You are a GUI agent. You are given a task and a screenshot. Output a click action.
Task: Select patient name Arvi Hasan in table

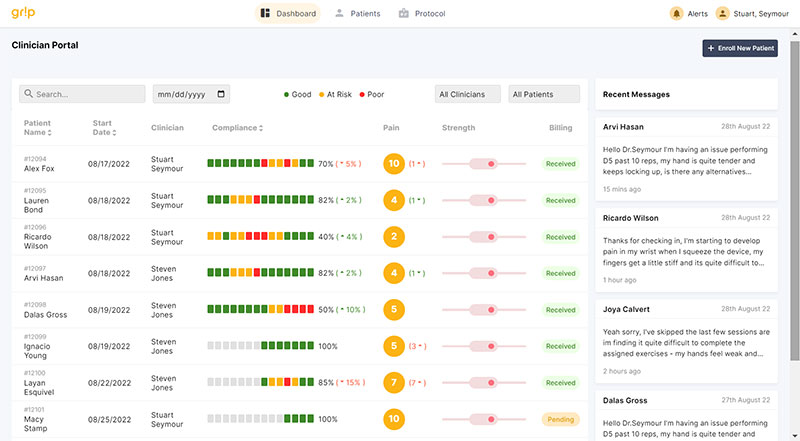(43, 278)
